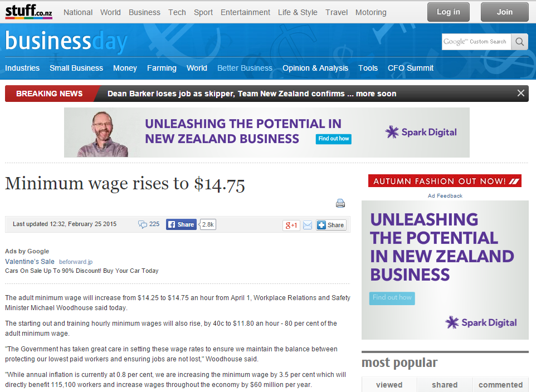Click the Ad Feedback link
536x392 pixels.
pos(445,196)
